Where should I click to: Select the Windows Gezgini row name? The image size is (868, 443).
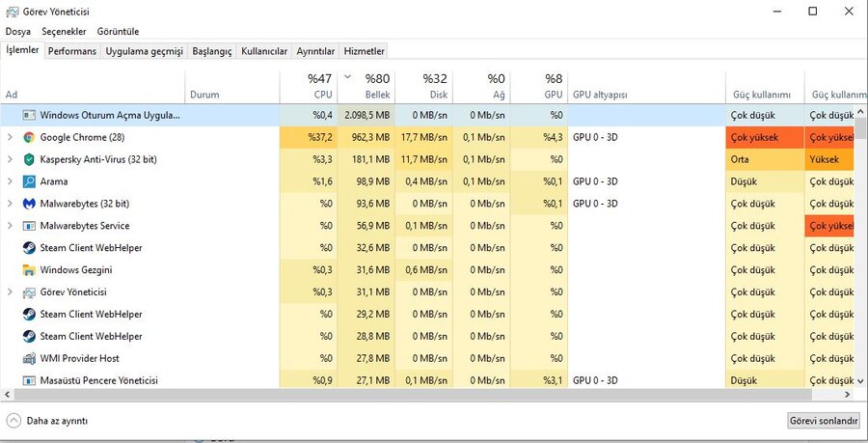click(x=76, y=270)
